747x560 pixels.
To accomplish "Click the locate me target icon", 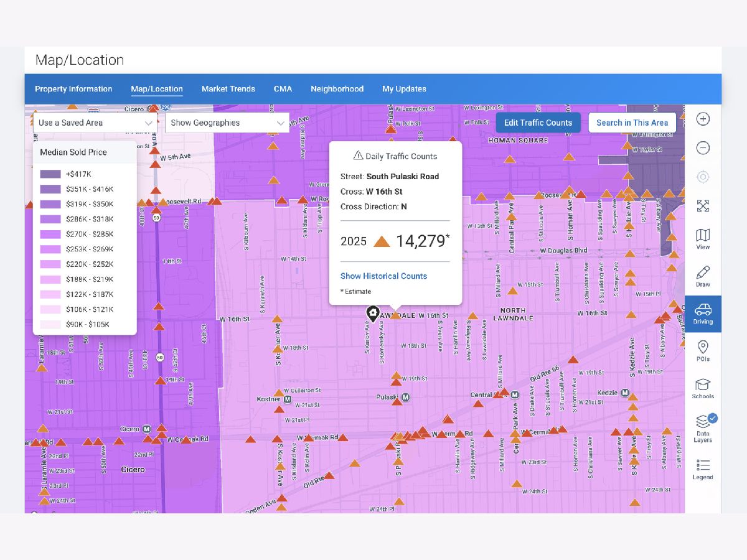I will tap(703, 177).
